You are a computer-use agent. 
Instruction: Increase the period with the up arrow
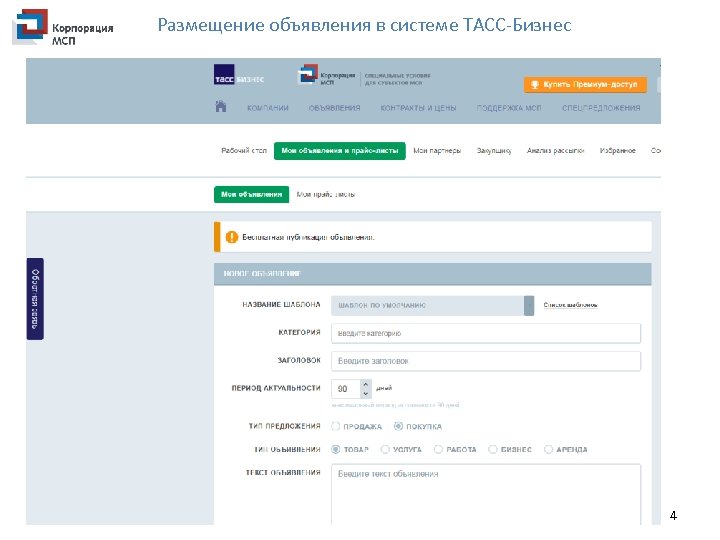pos(366,384)
